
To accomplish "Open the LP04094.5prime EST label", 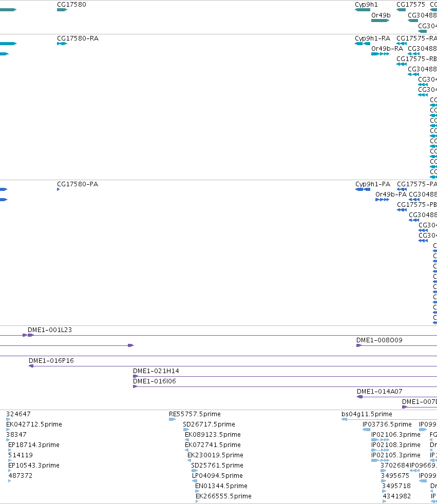I will pos(217,476).
